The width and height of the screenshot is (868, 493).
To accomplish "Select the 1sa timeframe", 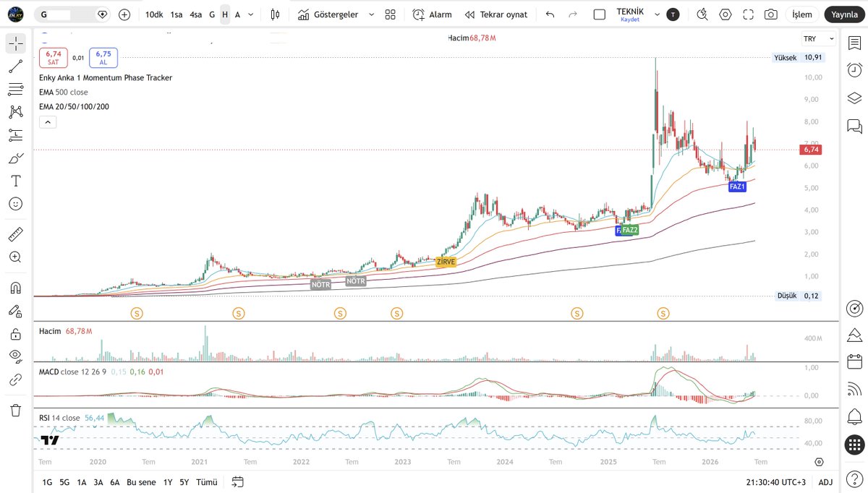I will pyautogui.click(x=176, y=14).
